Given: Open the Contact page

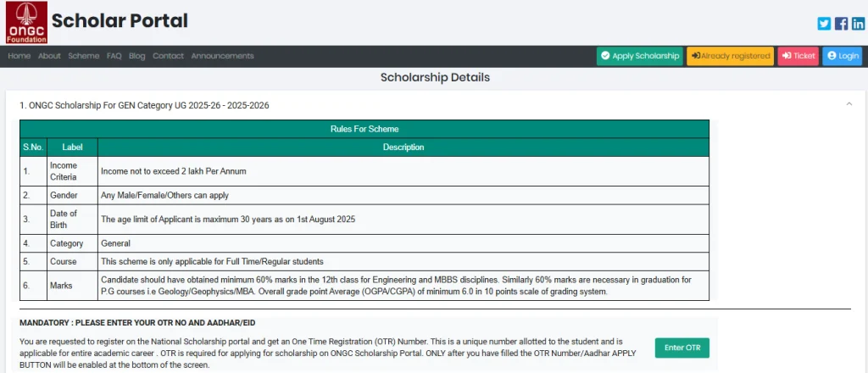Looking at the screenshot, I should pos(168,56).
